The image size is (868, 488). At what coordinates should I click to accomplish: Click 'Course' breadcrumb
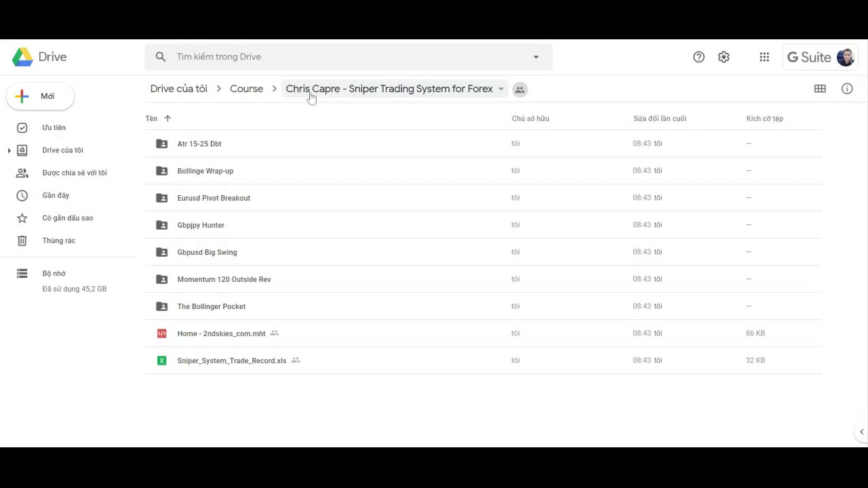click(246, 89)
